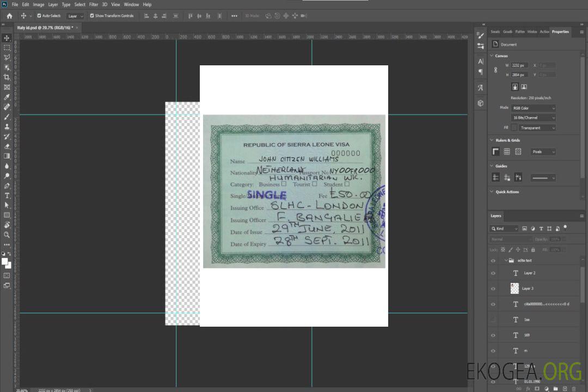Click the three-dots more options button
This screenshot has height=392, width=588.
coord(234,16)
